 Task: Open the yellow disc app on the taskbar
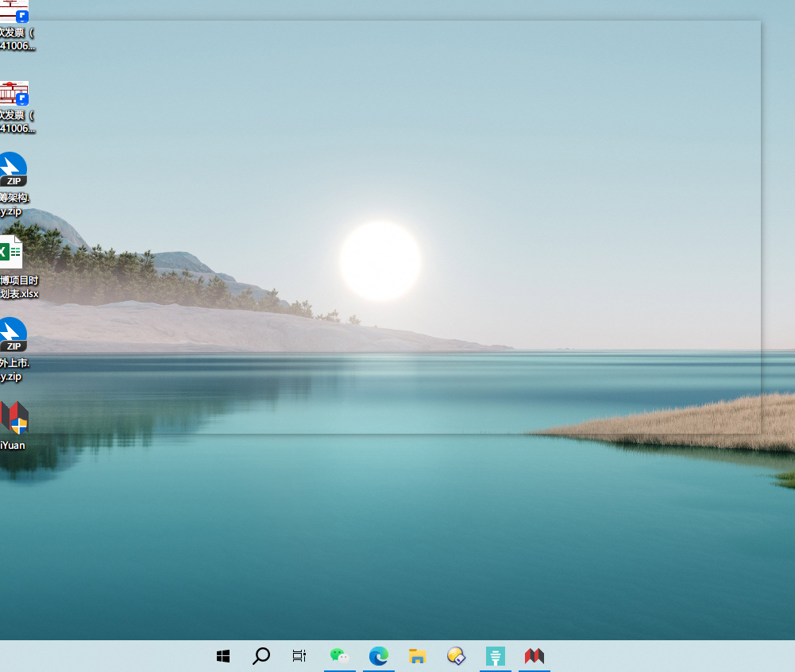coord(457,656)
